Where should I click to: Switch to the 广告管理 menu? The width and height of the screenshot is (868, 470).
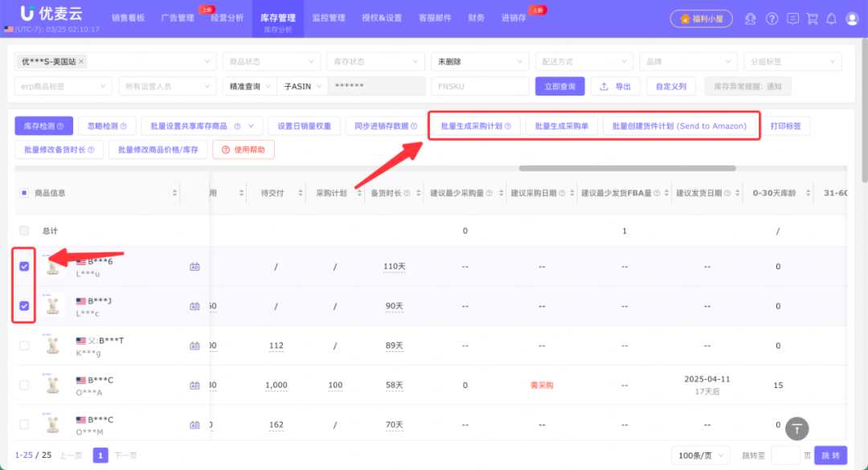(x=177, y=18)
